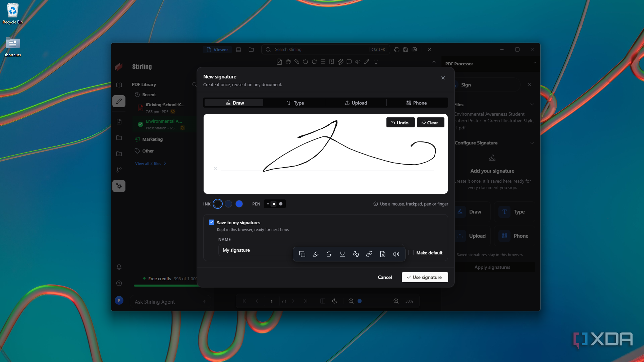Toggle dark mode moon icon in bottom bar

(x=335, y=301)
